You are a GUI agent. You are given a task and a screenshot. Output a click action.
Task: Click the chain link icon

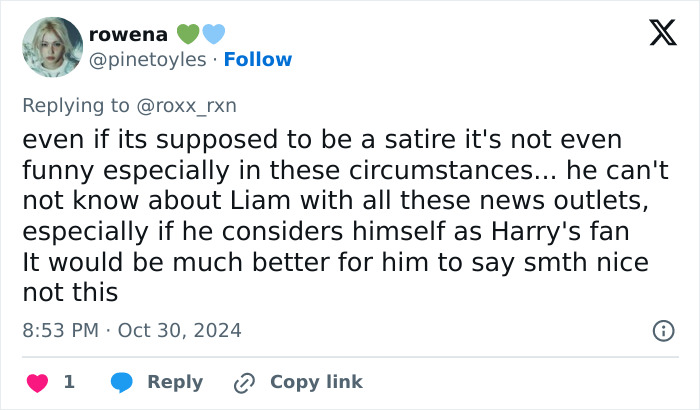[245, 382]
